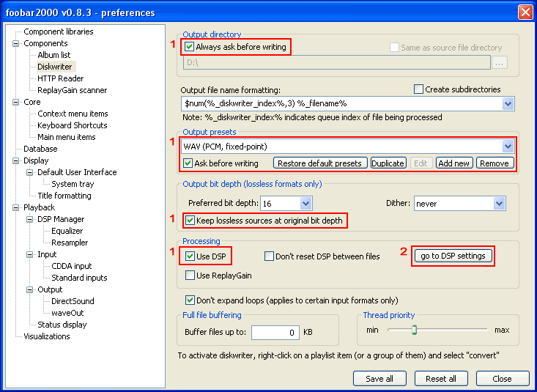Collapse Default User Interface tree node
This screenshot has height=392, width=537.
tap(30, 172)
